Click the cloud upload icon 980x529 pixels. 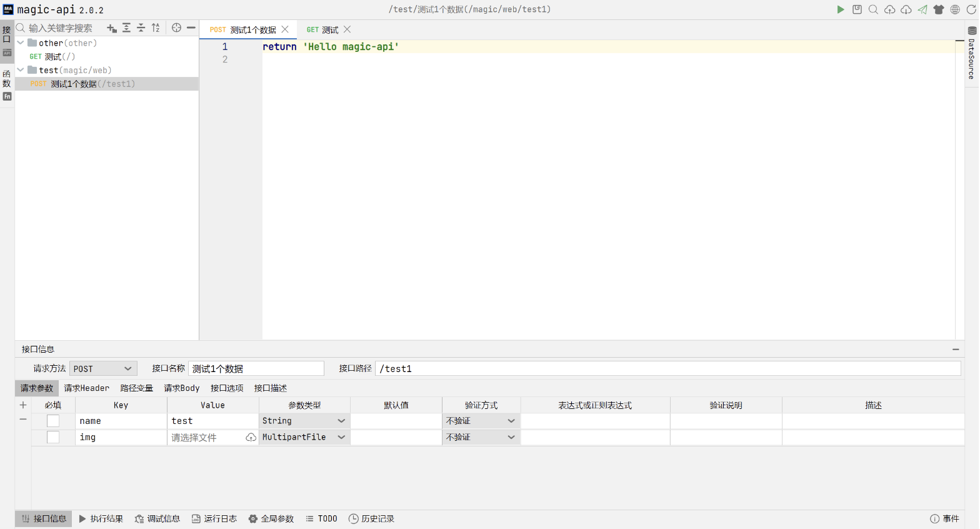tap(889, 9)
